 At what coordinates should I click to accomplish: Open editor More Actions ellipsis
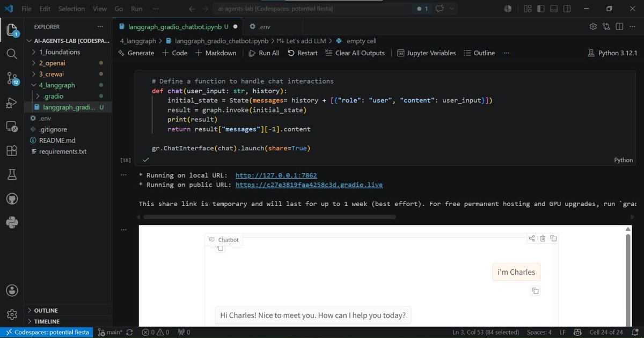pyautogui.click(x=632, y=26)
